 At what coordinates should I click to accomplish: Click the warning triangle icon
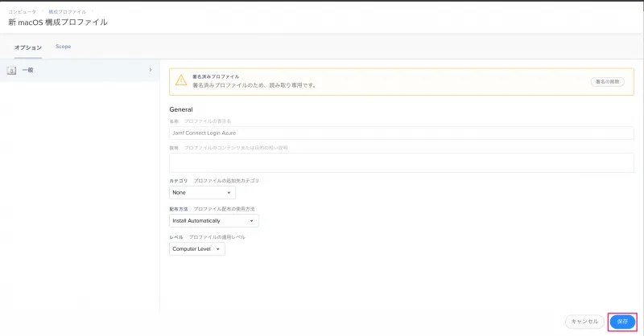181,80
